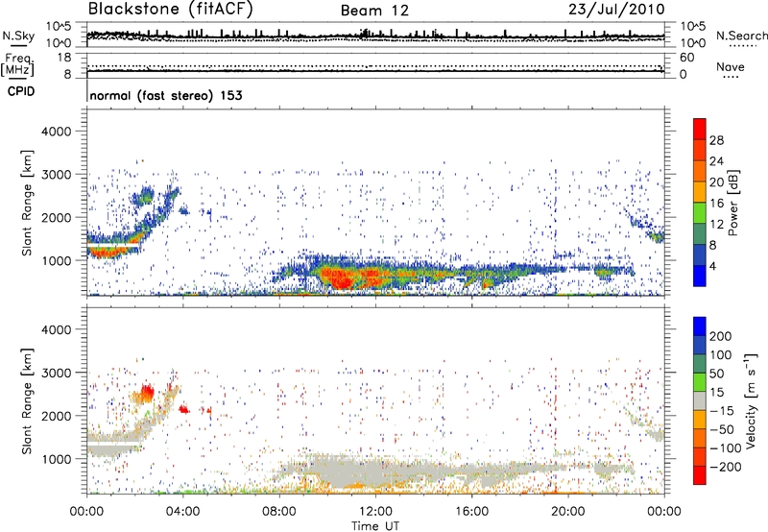Screen dimensions: 768x532
Task: Click the power panel 'Slant Range [km]' label
Action: pos(27,203)
